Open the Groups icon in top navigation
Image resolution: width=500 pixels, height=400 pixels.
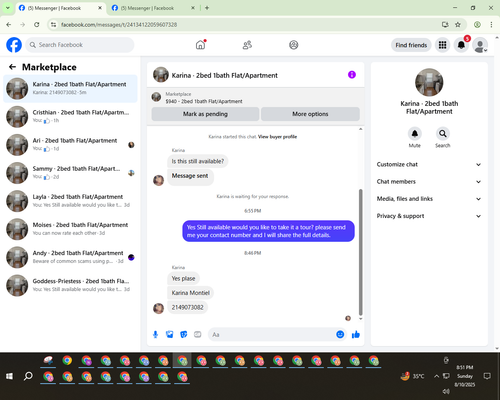[294, 45]
